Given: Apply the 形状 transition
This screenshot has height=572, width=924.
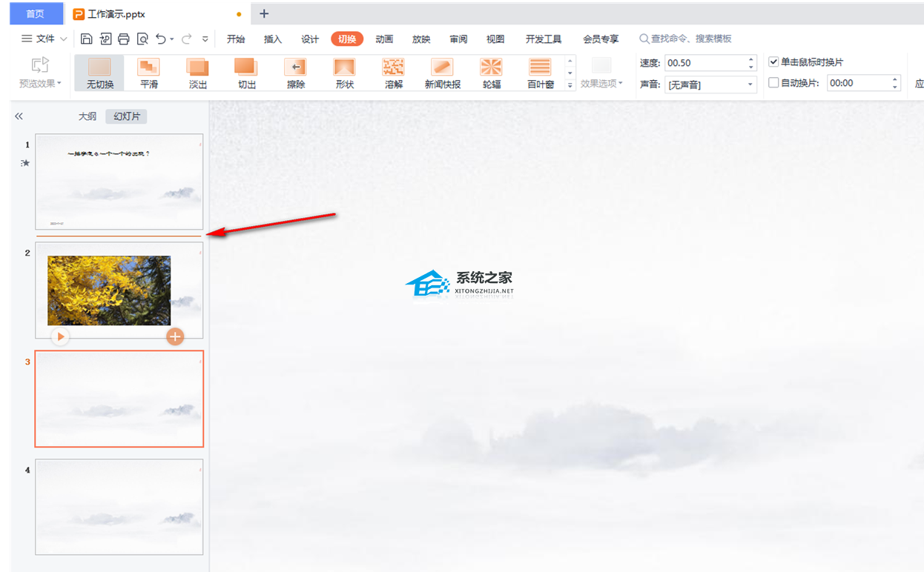Looking at the screenshot, I should point(345,73).
